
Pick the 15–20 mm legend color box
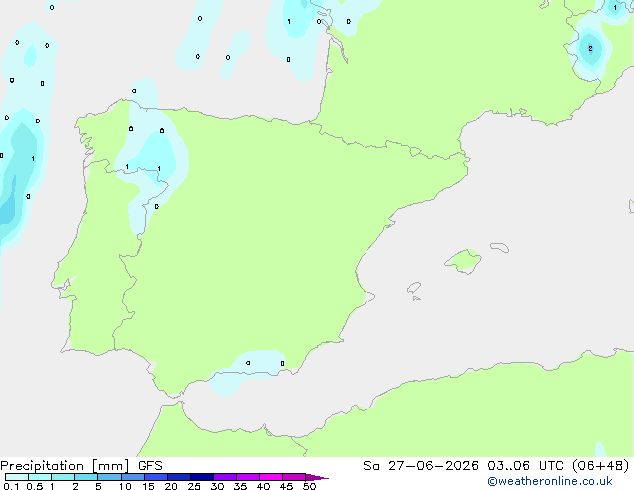[156, 477]
